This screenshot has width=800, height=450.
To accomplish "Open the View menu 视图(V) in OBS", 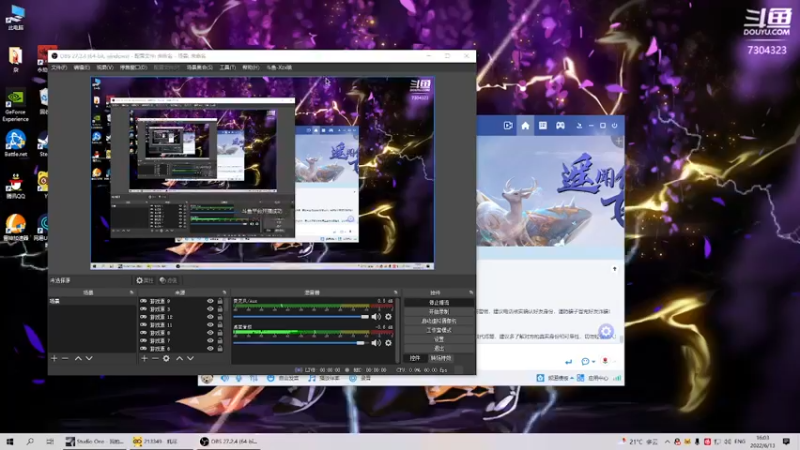I will pyautogui.click(x=104, y=67).
